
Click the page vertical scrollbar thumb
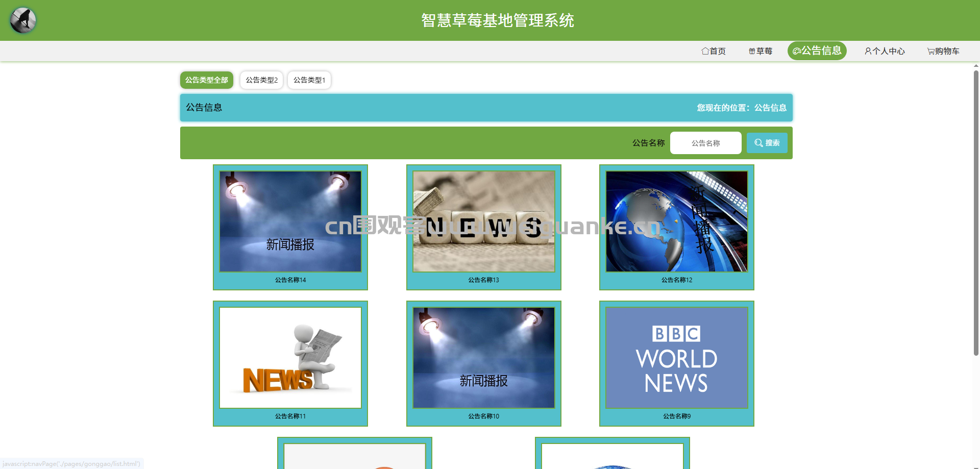tap(976, 212)
